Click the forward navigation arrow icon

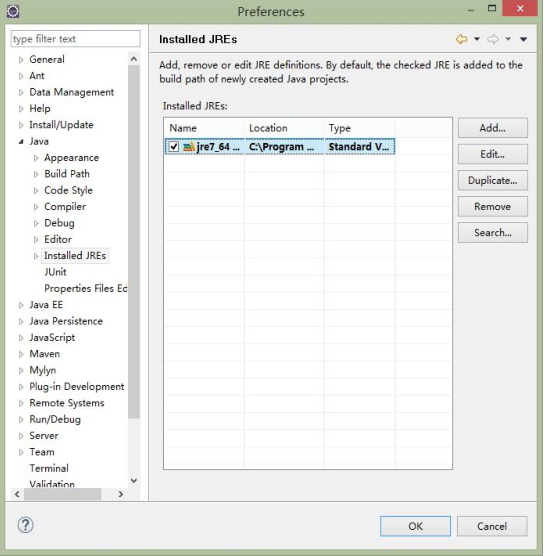coord(493,39)
